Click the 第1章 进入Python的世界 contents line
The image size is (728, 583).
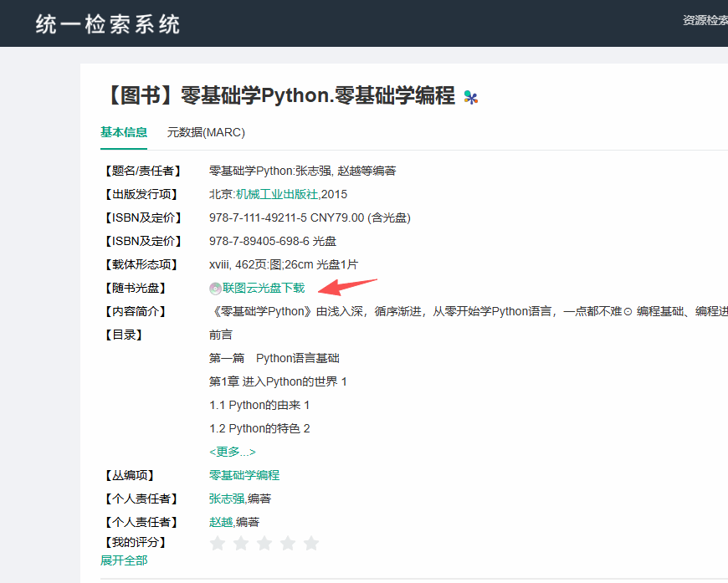coord(278,381)
